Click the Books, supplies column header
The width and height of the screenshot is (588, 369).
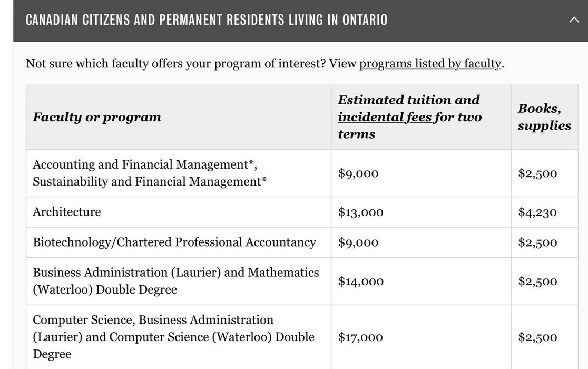544,117
